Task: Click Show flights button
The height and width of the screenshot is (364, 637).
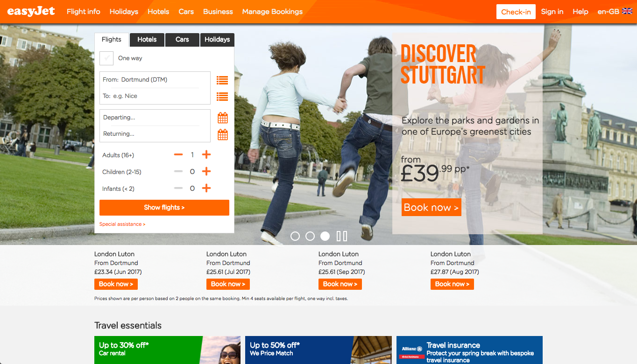Action: click(164, 208)
